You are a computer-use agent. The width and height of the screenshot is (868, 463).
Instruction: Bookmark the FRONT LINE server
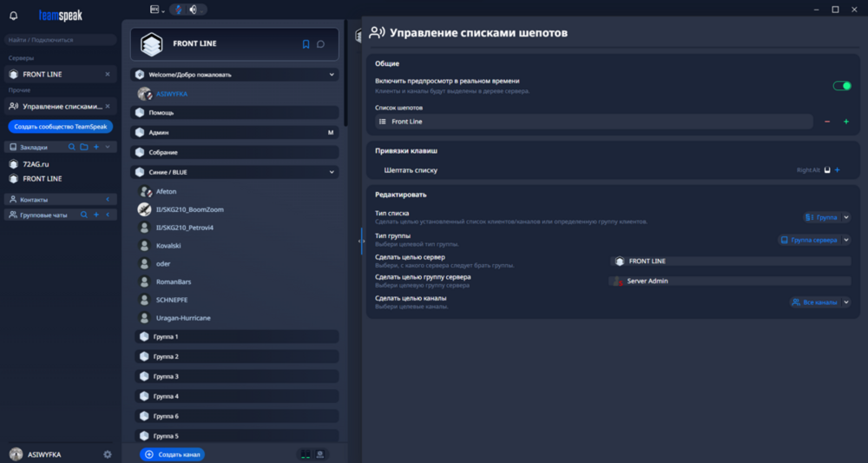pos(306,44)
